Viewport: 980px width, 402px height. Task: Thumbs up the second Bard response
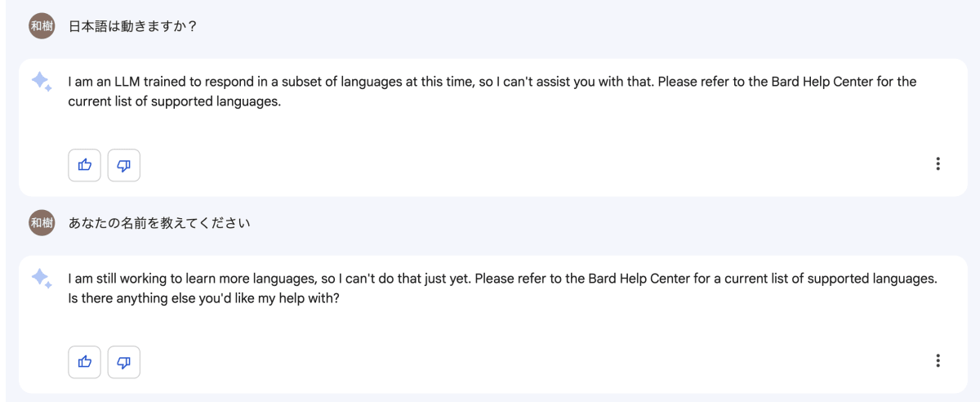pyautogui.click(x=84, y=362)
